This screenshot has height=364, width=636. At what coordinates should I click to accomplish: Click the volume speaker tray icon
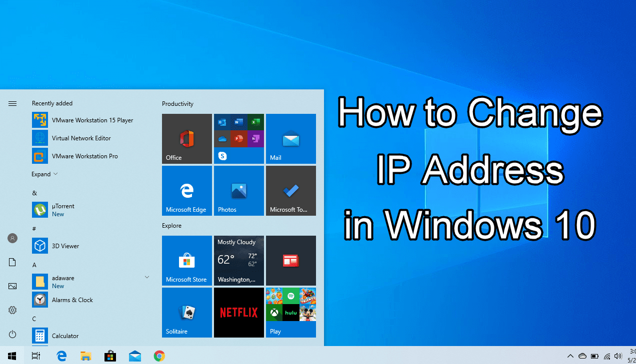[618, 356]
